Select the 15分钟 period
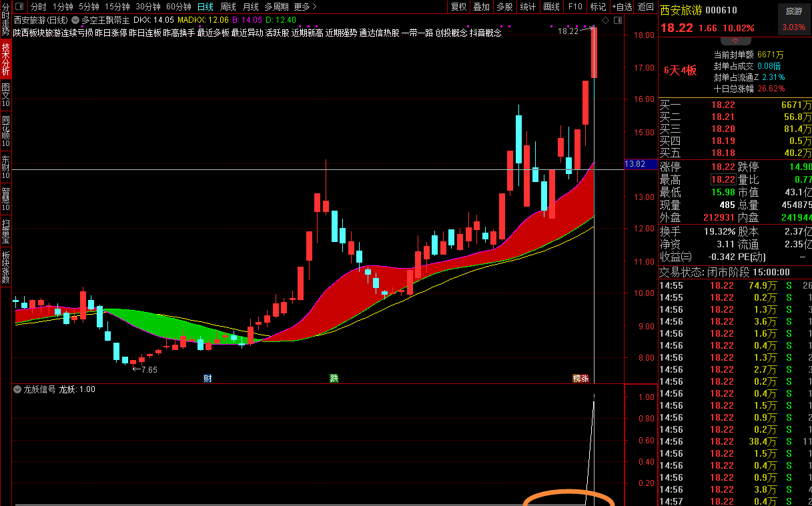The height and width of the screenshot is (506, 812). pyautogui.click(x=117, y=7)
